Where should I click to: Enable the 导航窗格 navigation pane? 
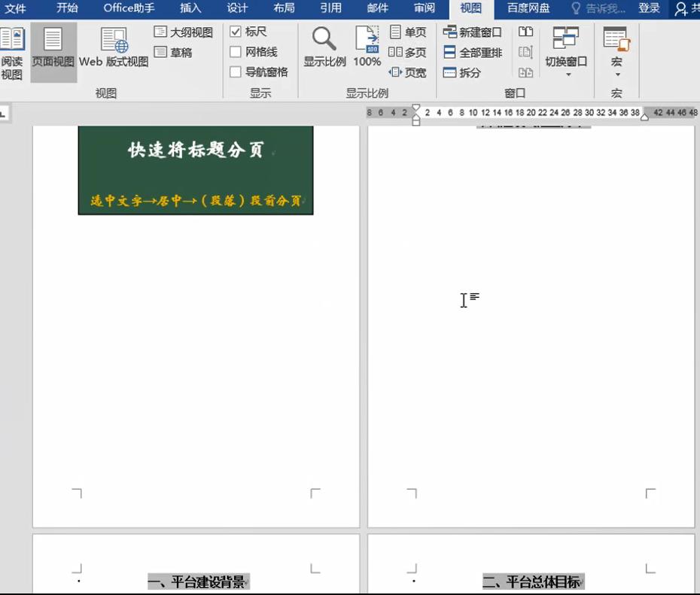click(236, 72)
